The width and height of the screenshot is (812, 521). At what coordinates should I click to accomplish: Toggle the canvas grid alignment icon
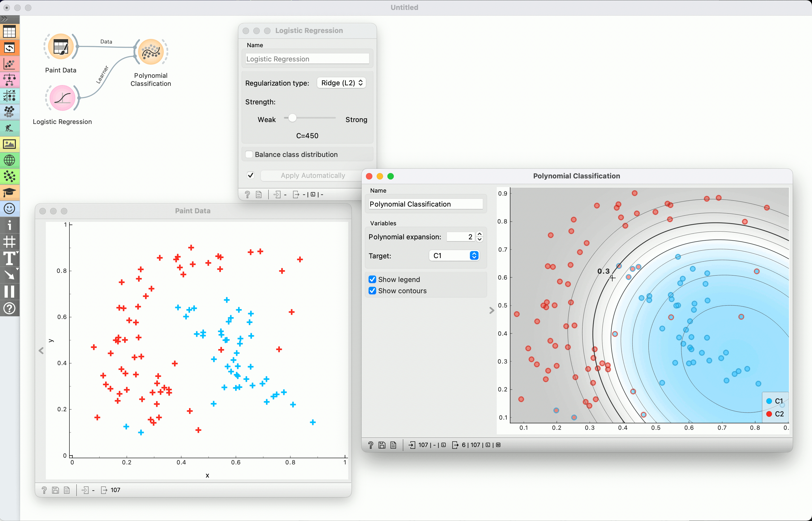[x=9, y=241]
